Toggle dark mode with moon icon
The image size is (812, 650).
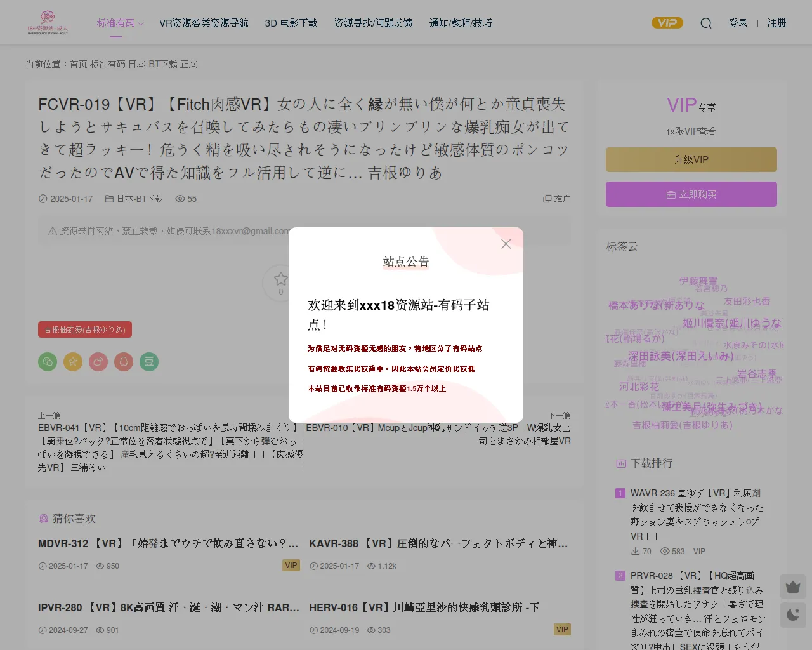click(792, 614)
